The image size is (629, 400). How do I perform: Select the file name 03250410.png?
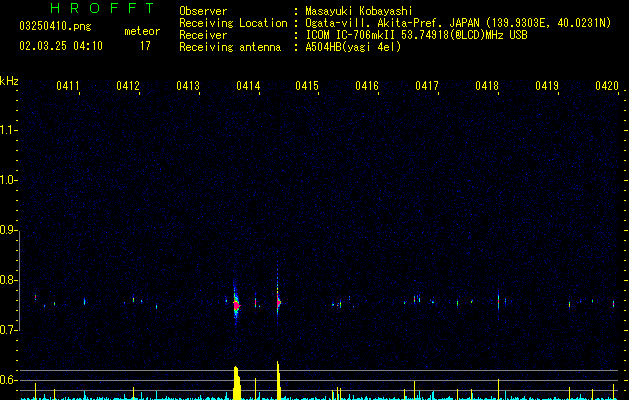pyautogui.click(x=55, y=27)
